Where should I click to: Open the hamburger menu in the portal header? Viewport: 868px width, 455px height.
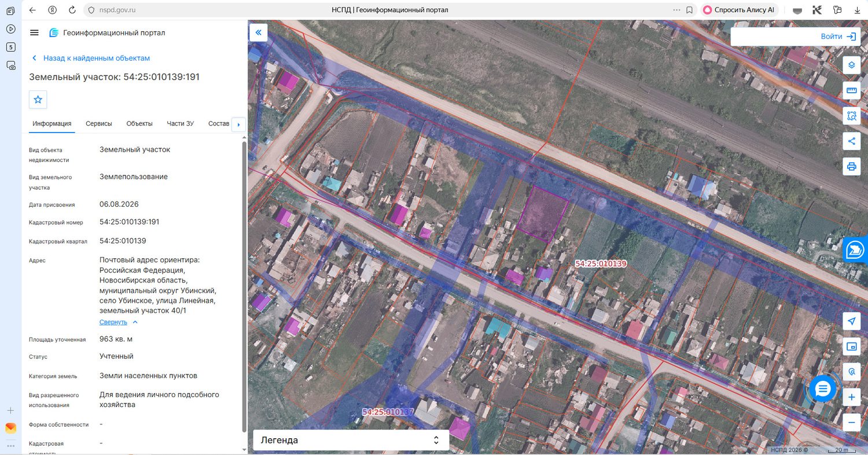point(34,33)
